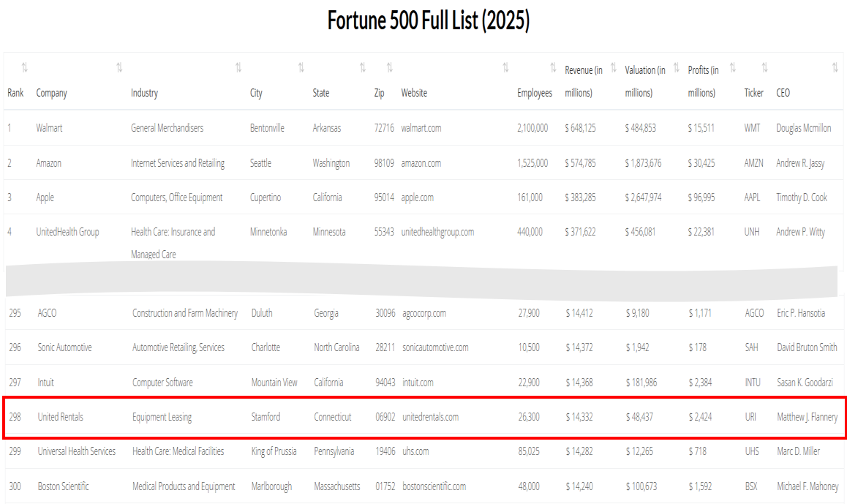This screenshot has width=847, height=504.
Task: Open amazon.com website link
Action: (421, 163)
